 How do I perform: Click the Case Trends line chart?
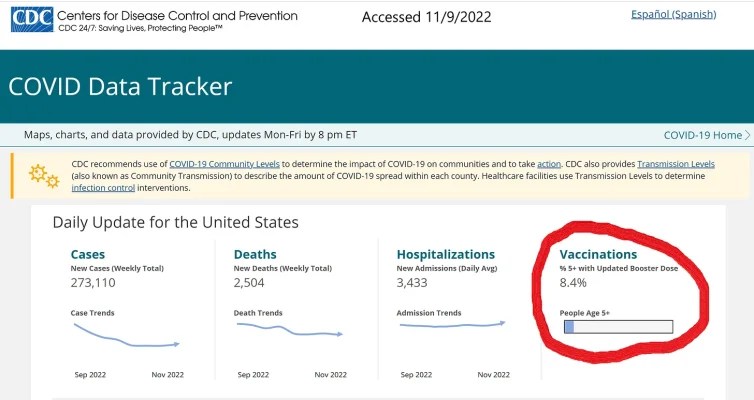pos(125,338)
